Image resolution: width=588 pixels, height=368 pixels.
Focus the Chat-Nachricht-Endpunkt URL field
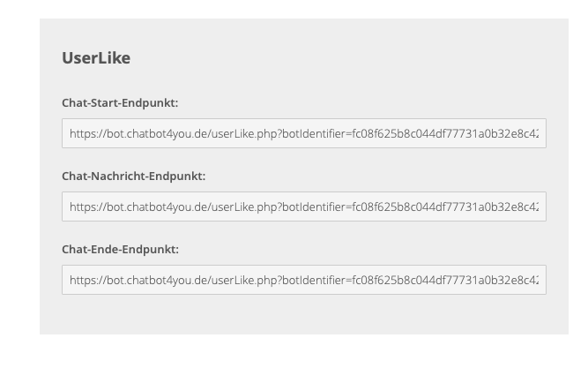point(303,207)
